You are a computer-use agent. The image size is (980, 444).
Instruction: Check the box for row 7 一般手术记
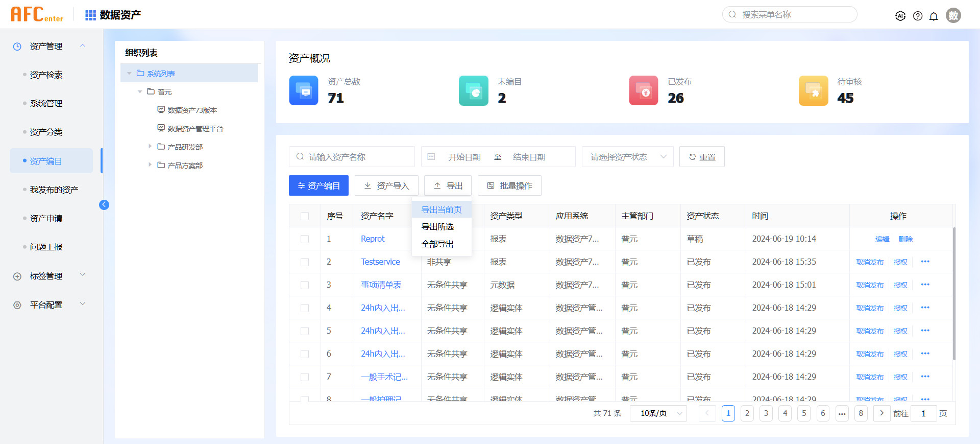[x=305, y=377]
